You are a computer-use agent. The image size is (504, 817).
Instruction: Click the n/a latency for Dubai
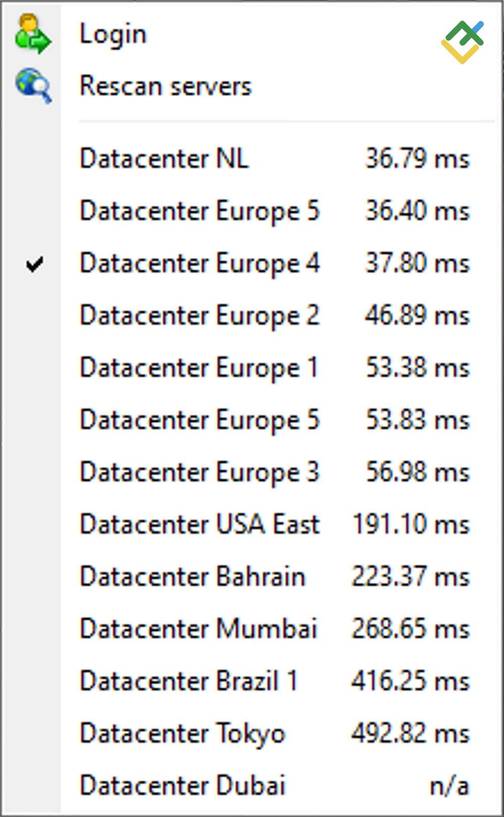tap(449, 786)
